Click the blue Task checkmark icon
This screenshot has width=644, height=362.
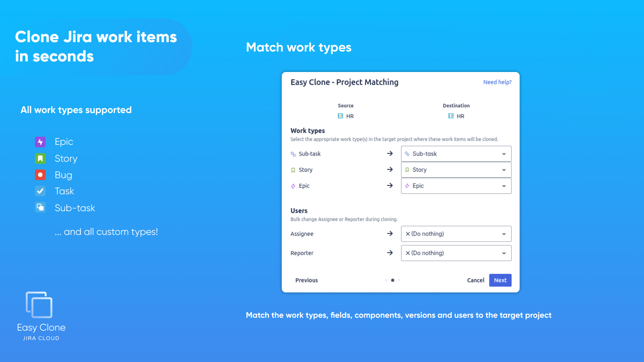point(40,191)
